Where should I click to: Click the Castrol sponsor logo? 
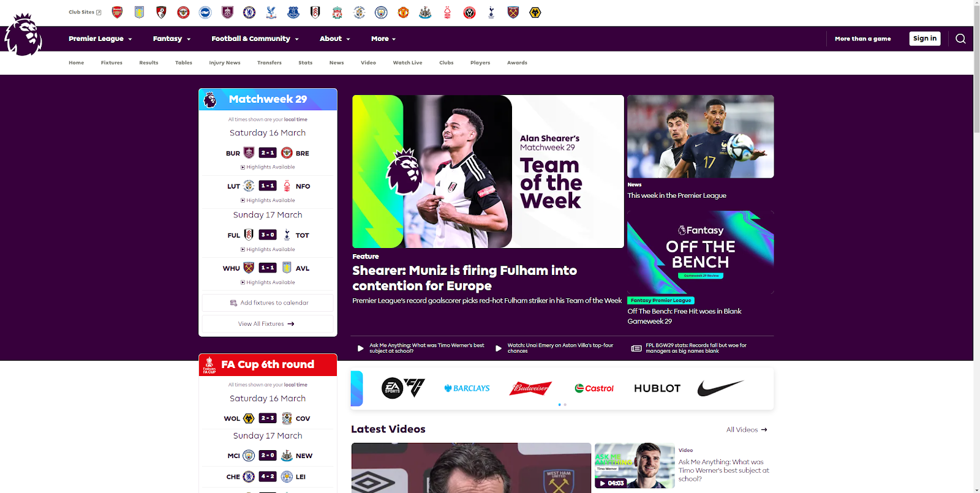594,388
